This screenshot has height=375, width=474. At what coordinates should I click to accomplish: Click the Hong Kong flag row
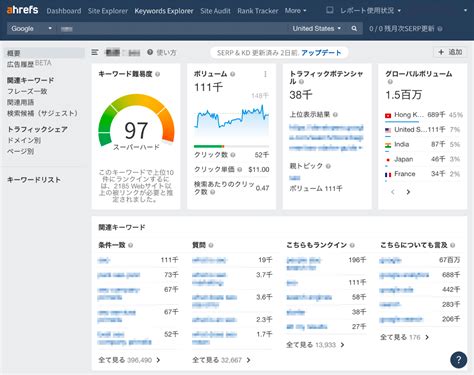(423, 115)
